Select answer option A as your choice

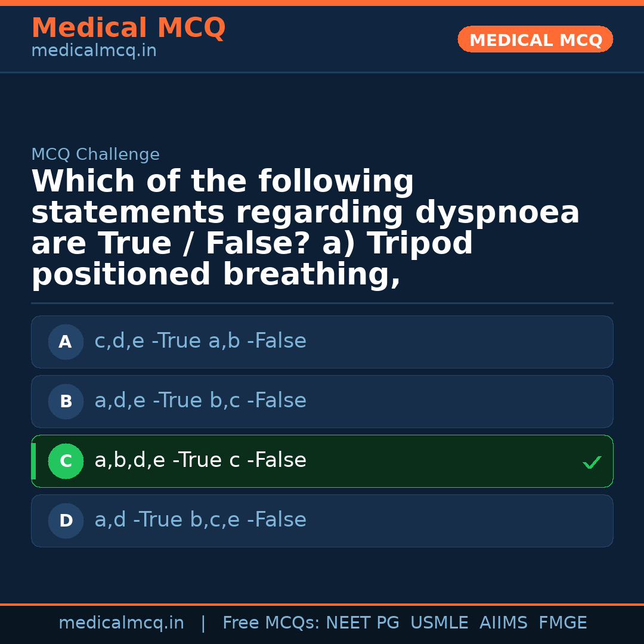[322, 342]
